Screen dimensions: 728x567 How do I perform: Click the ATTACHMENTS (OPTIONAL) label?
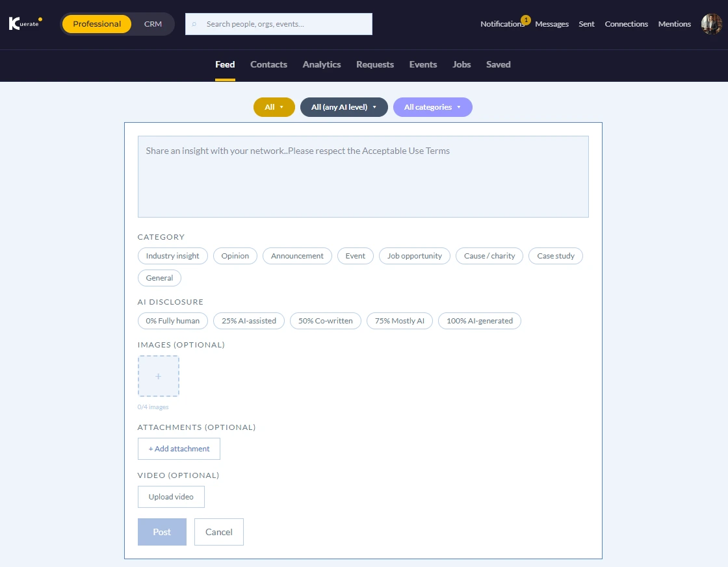point(196,427)
